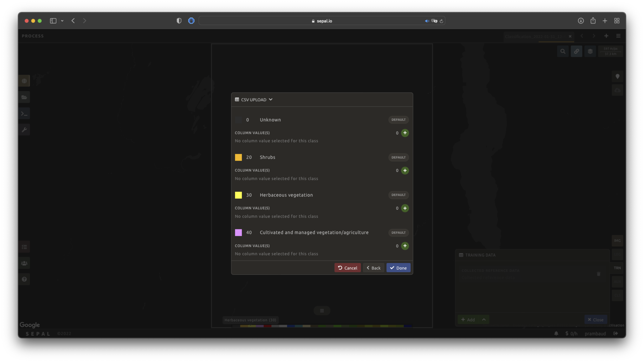Add column value for Shrubs class
The image size is (644, 362).
click(405, 170)
